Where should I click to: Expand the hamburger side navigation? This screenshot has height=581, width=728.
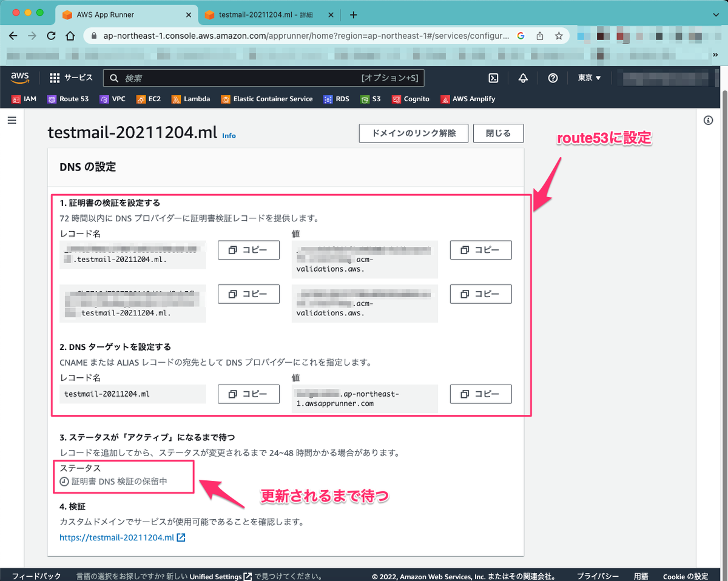click(x=12, y=121)
